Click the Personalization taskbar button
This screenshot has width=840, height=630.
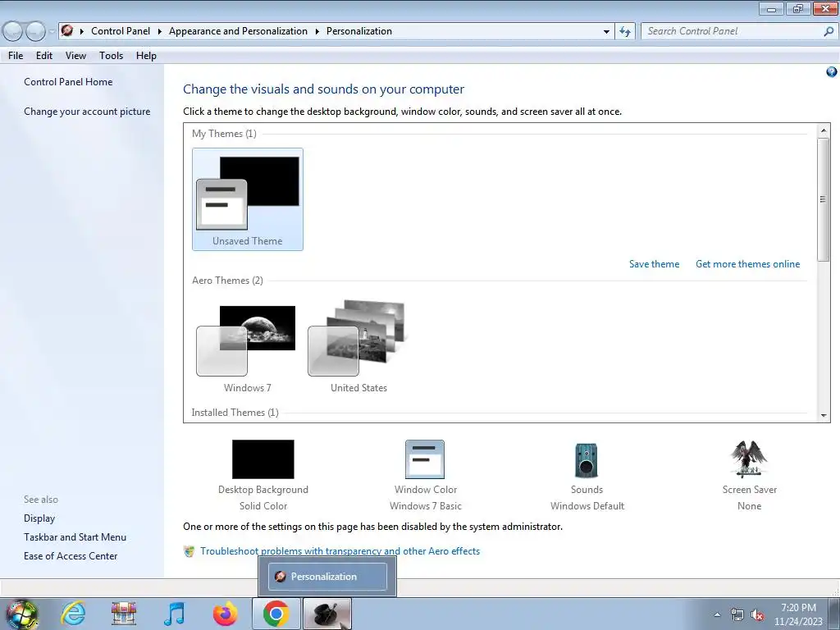[x=327, y=614]
